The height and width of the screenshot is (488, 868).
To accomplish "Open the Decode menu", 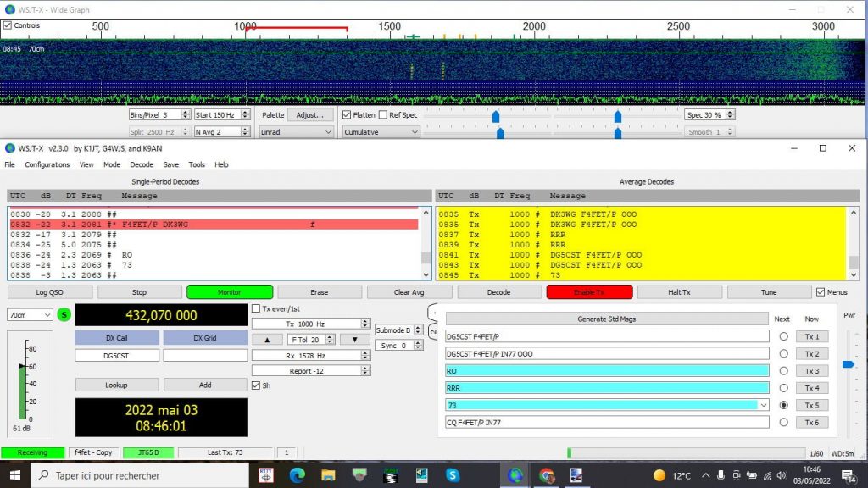I will 142,164.
